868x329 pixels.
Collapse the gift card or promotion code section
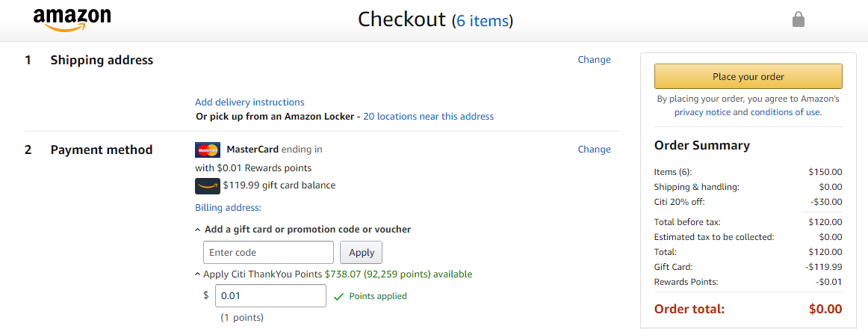[x=197, y=230]
